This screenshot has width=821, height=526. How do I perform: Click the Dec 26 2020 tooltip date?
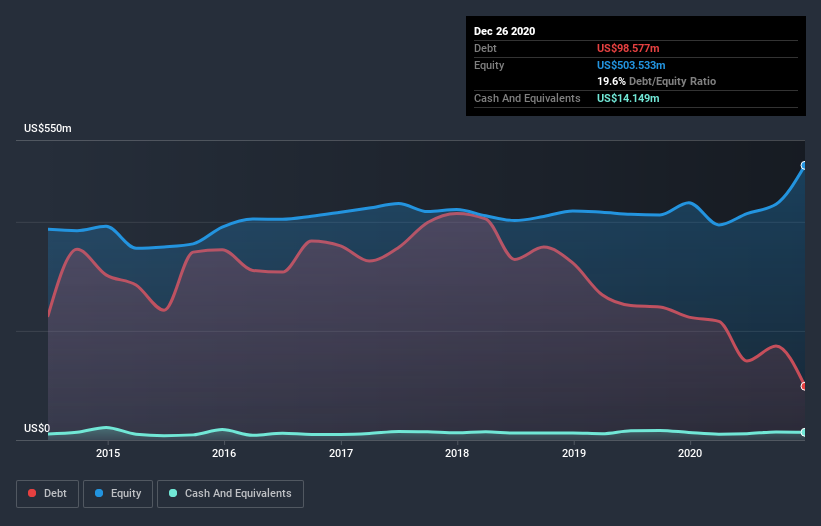pos(504,31)
